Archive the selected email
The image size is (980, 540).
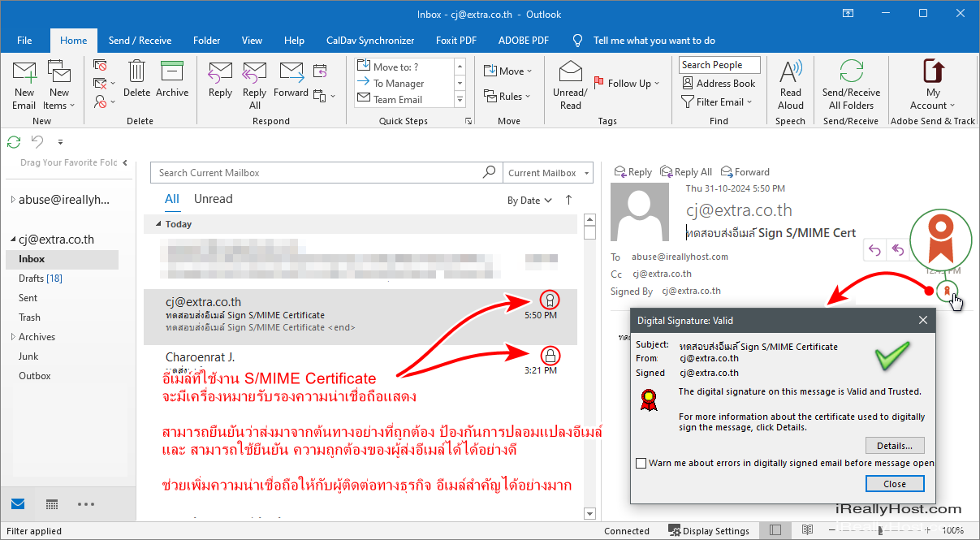(x=172, y=80)
